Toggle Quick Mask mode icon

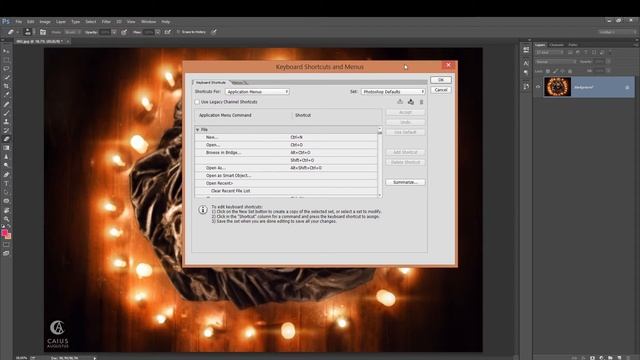tap(6, 245)
